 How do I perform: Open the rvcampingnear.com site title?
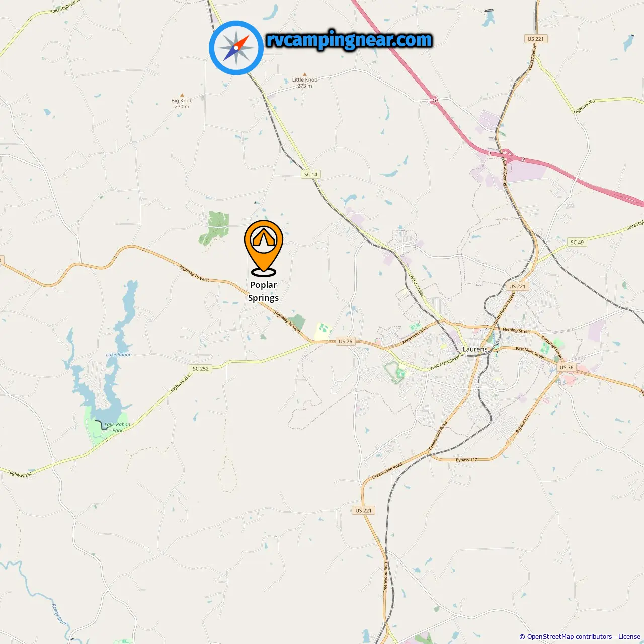349,40
